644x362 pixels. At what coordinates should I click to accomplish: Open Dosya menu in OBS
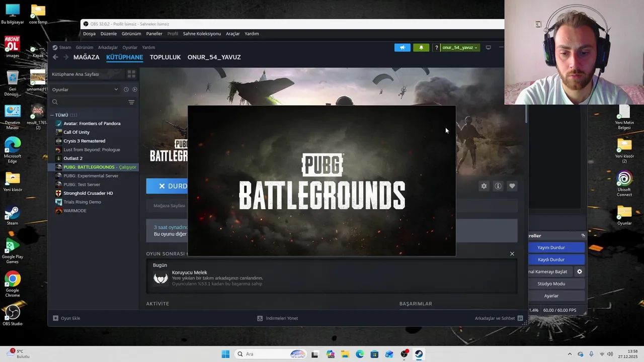pyautogui.click(x=89, y=34)
